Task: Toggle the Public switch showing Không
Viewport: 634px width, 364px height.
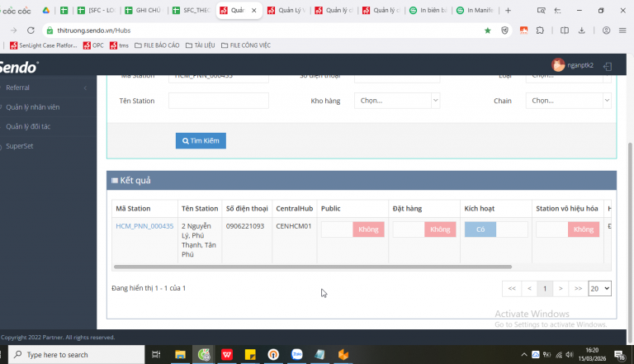Action: pyautogui.click(x=352, y=229)
